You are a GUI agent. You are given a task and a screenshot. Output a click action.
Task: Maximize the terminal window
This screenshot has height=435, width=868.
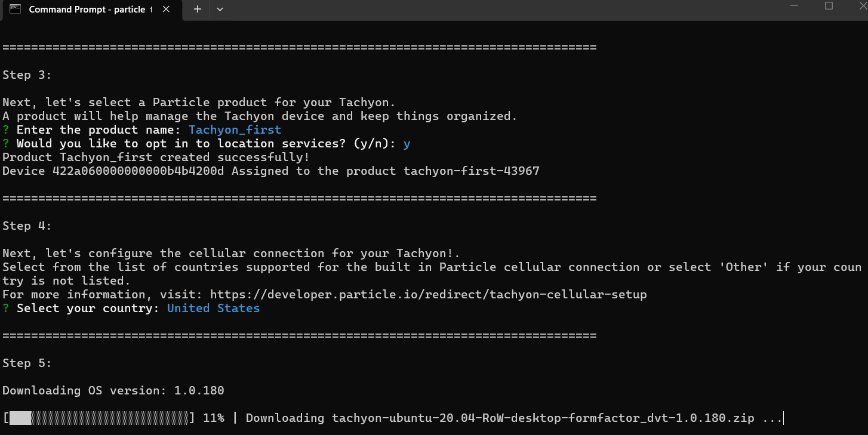[x=829, y=6]
